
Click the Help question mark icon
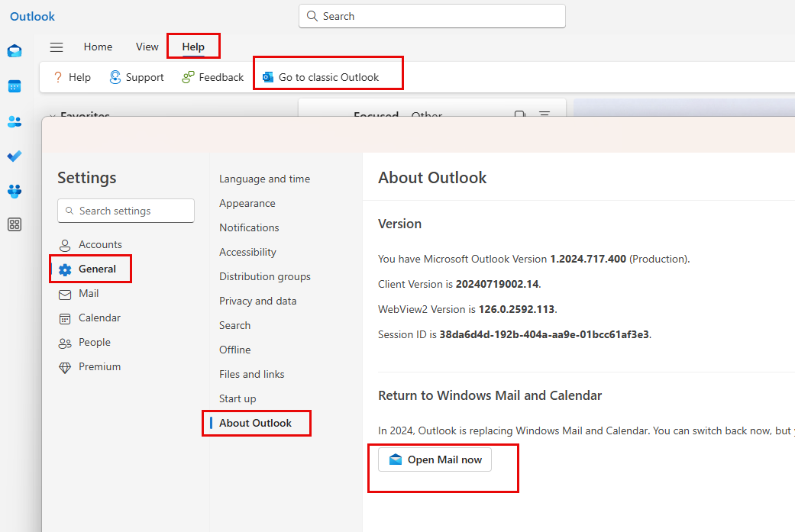click(59, 76)
